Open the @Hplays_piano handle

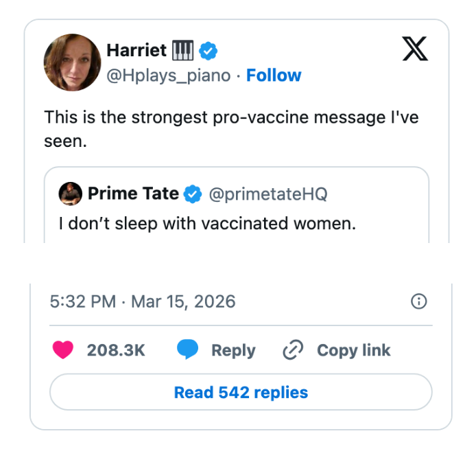coord(168,76)
